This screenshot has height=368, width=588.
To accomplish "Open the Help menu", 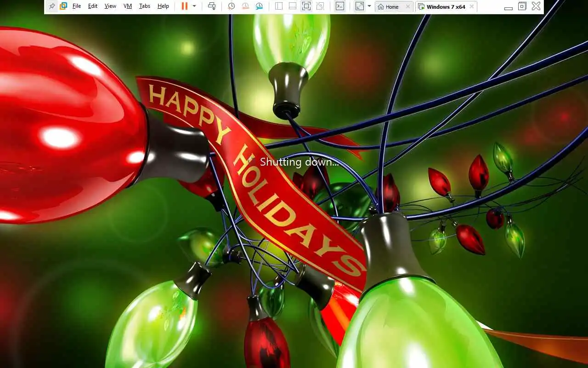I will (x=163, y=6).
